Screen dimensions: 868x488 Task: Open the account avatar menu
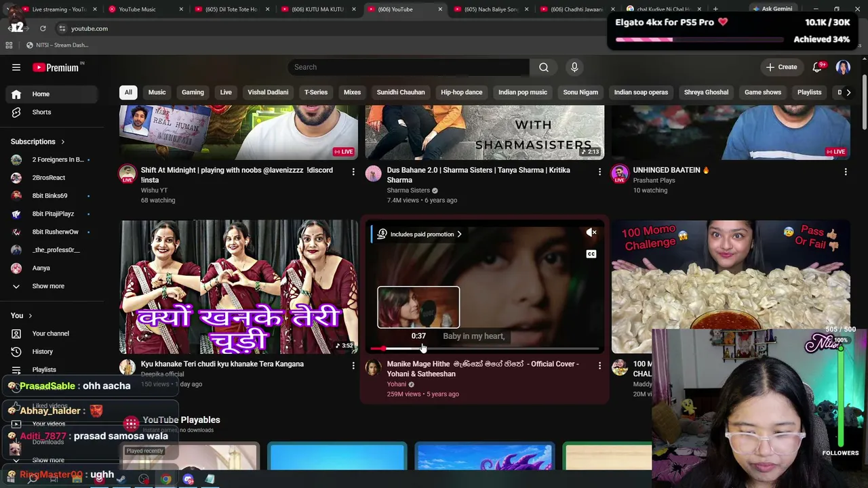point(843,67)
